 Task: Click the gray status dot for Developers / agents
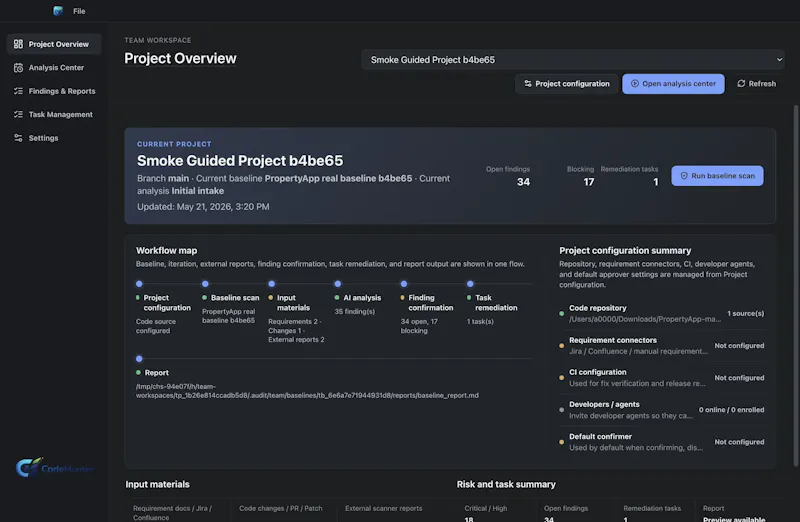(x=562, y=410)
